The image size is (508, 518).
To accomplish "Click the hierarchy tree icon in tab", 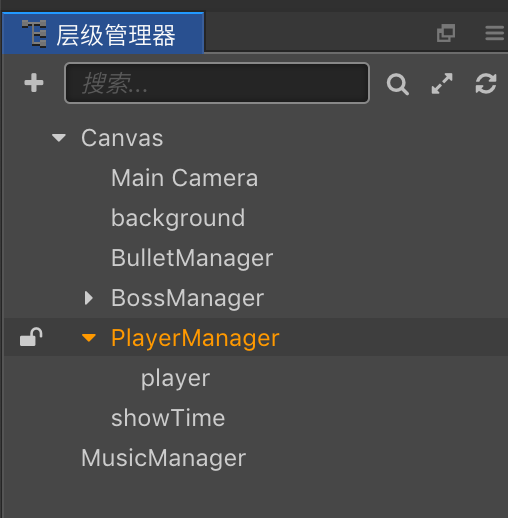I will [x=34, y=34].
